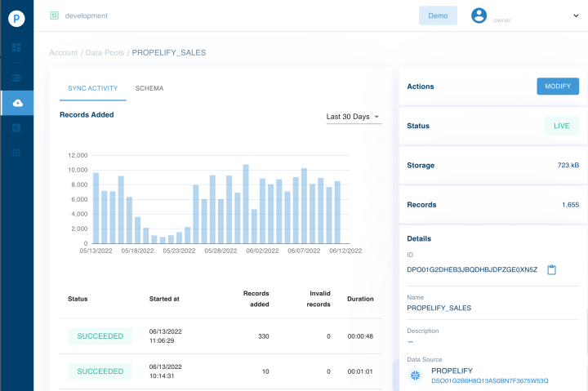Image resolution: width=588 pixels, height=391 pixels.
Task: Open the Data Pools breadcrumb link
Action: pyautogui.click(x=105, y=53)
